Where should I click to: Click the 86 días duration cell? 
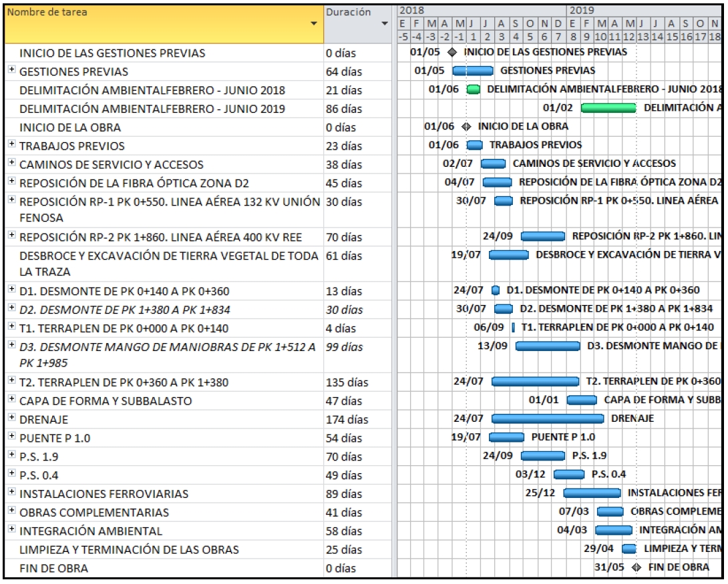tap(358, 109)
